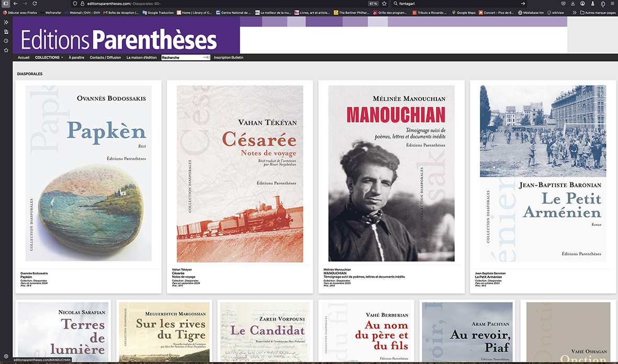Image resolution: width=618 pixels, height=364 pixels.
Task: Expand the COLLECTIONS dropdown menu
Action: [49, 58]
